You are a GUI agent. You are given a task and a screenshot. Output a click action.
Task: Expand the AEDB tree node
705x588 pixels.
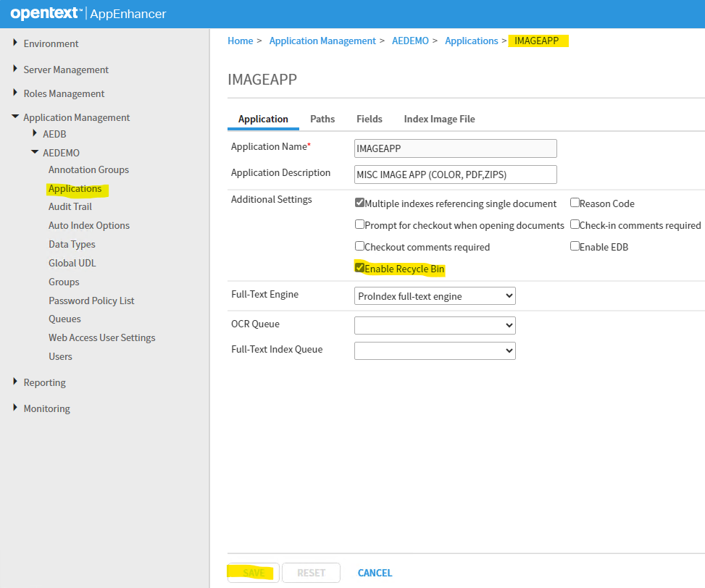point(35,134)
